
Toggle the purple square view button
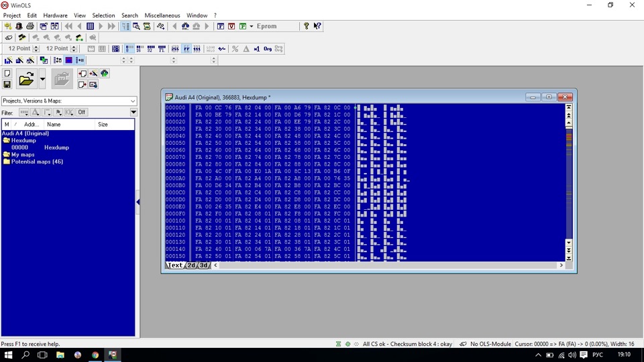coord(68,60)
